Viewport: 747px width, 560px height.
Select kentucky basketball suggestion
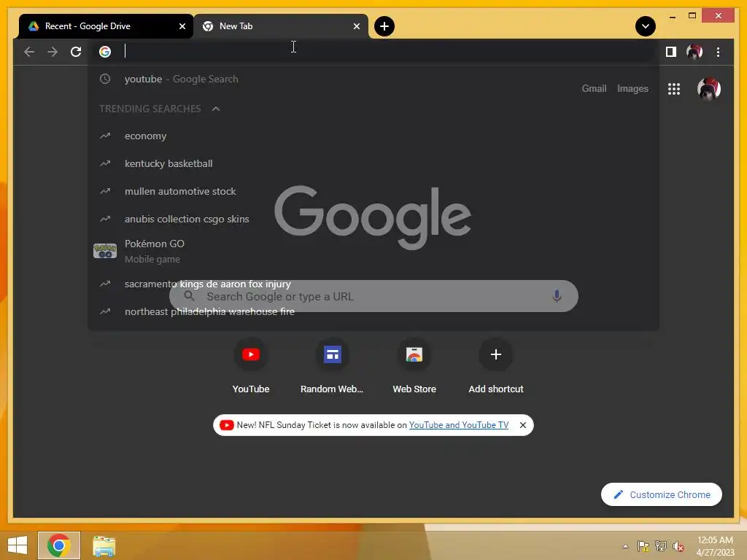[x=373, y=164]
